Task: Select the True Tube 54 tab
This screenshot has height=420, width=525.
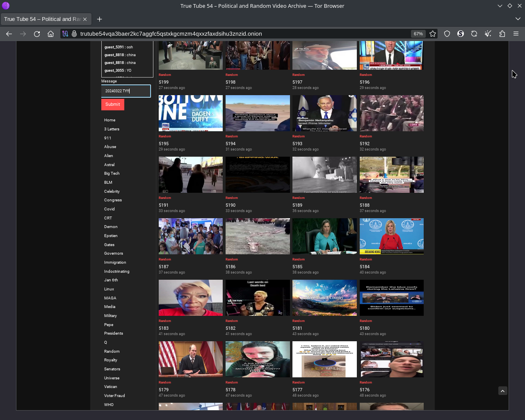Action: (45, 19)
